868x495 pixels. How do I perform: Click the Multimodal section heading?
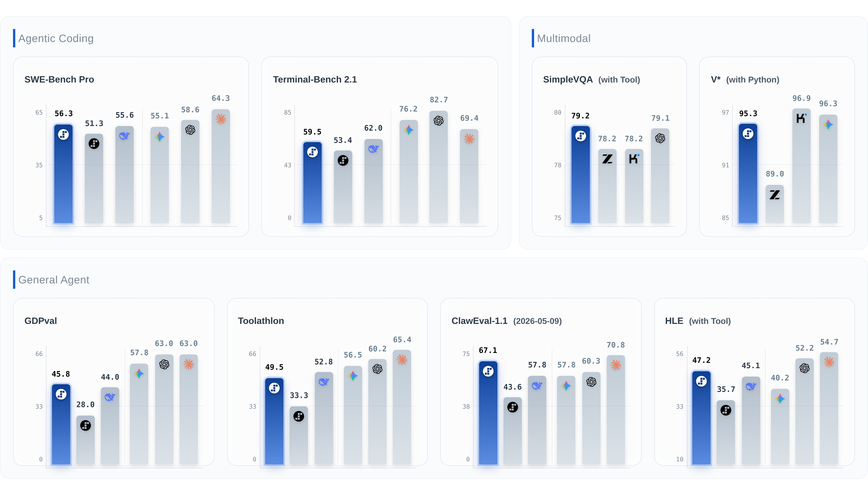pyautogui.click(x=563, y=38)
